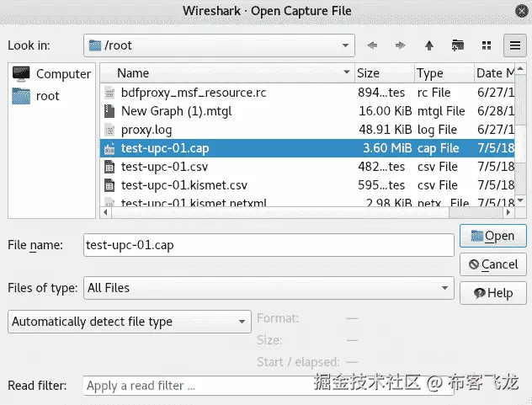The width and height of the screenshot is (532, 405).
Task: Go forward using the right arrow icon
Action: 401,45
